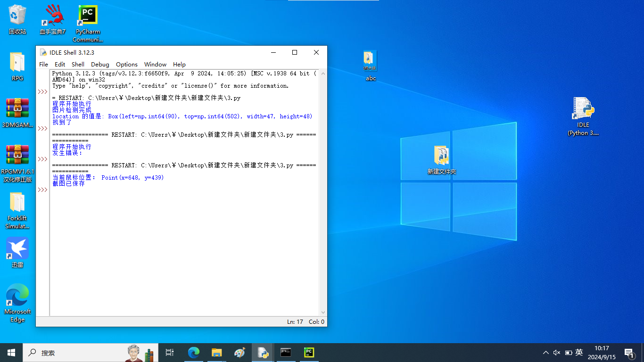The width and height of the screenshot is (644, 362).
Task: Select the 3DMGAM archive icon
Action: pyautogui.click(x=17, y=113)
